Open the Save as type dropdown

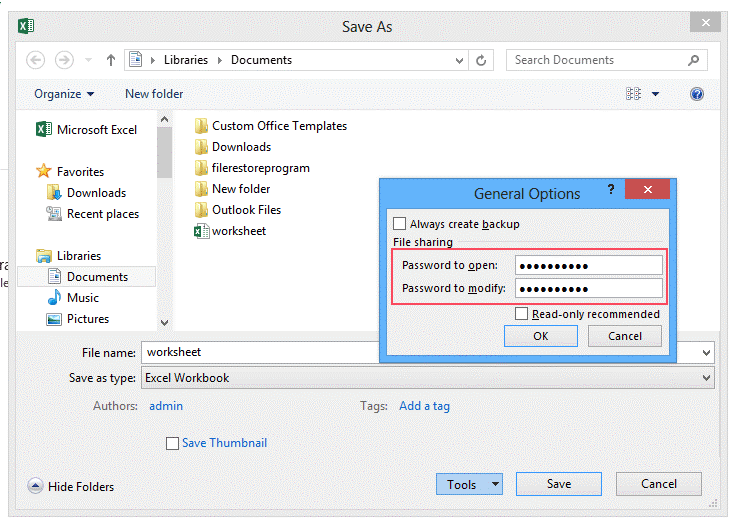[x=706, y=378]
